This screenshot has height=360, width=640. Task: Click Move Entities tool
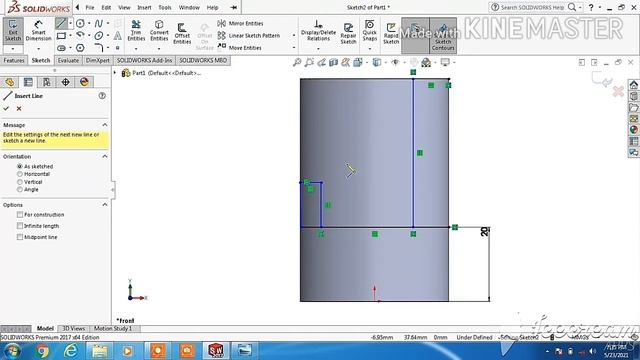pos(240,48)
